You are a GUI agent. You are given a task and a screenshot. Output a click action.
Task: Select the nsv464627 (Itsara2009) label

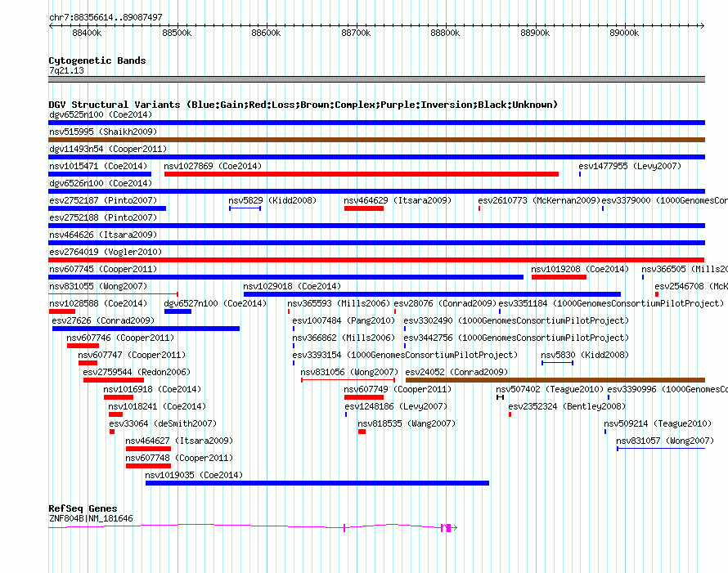[x=179, y=441]
